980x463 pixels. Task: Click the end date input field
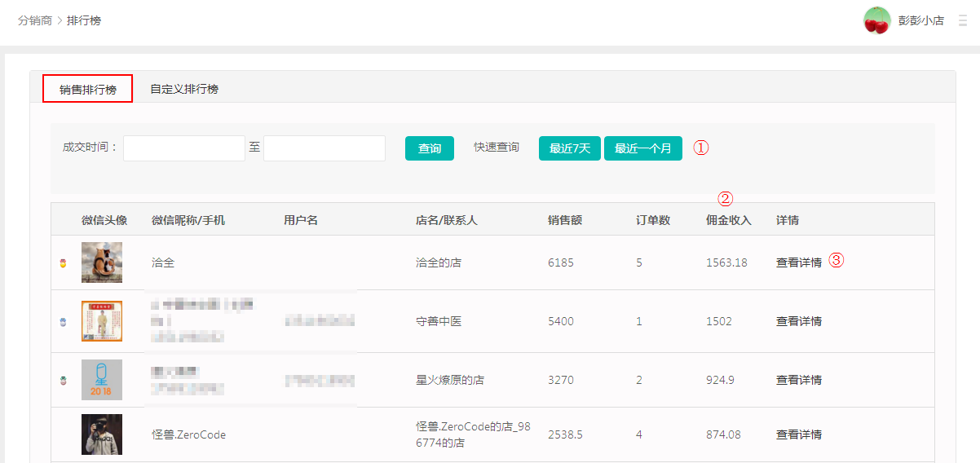(x=324, y=148)
